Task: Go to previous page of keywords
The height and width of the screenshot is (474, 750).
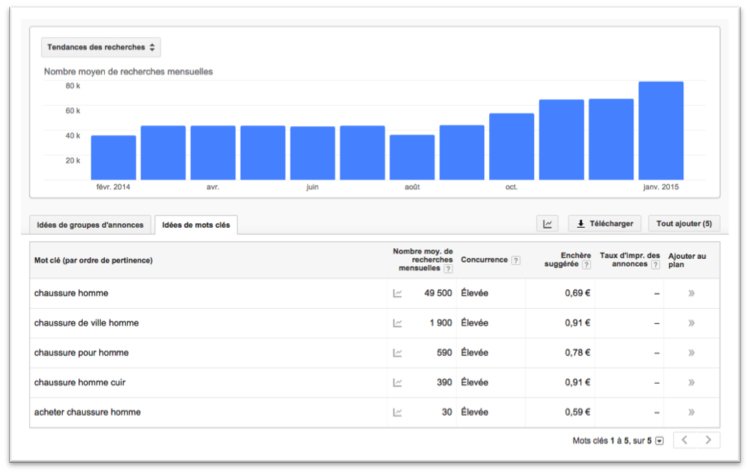Action: click(685, 440)
